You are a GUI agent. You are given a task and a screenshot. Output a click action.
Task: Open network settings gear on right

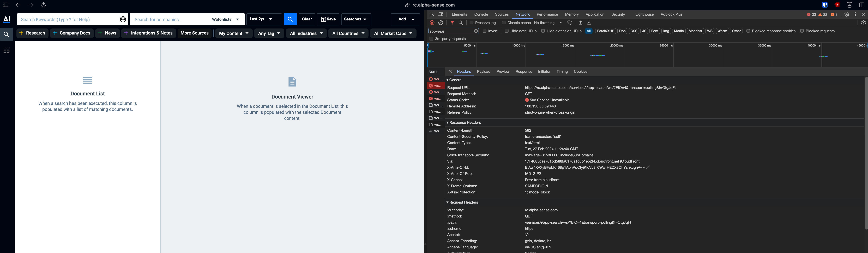point(863,23)
